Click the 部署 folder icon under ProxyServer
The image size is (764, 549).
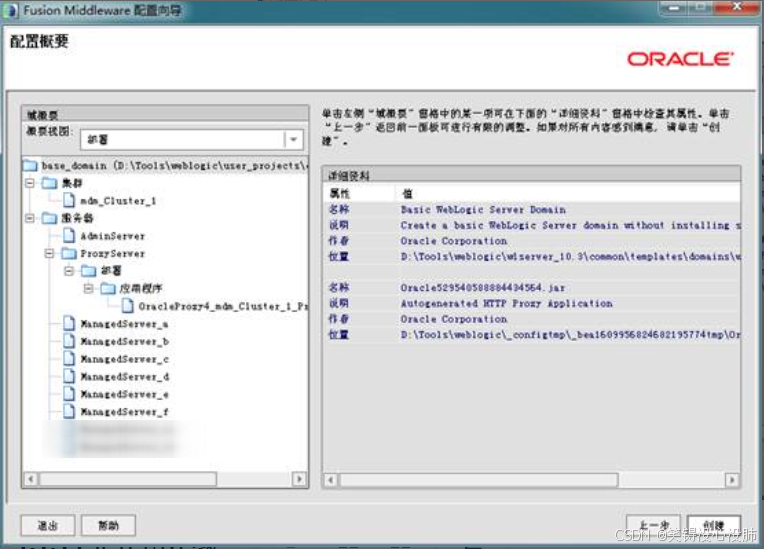[x=89, y=270]
